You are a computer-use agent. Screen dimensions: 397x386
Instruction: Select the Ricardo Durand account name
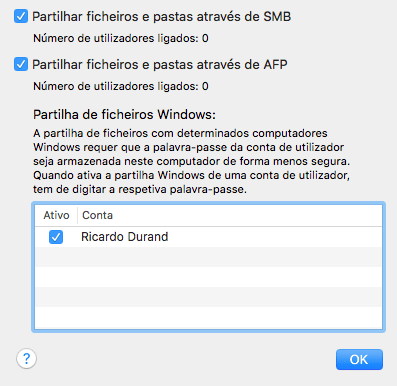125,237
